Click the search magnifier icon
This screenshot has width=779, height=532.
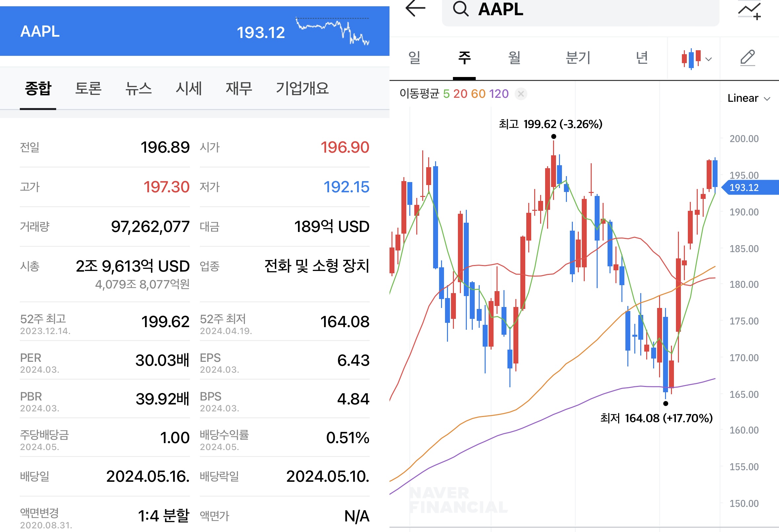(461, 8)
